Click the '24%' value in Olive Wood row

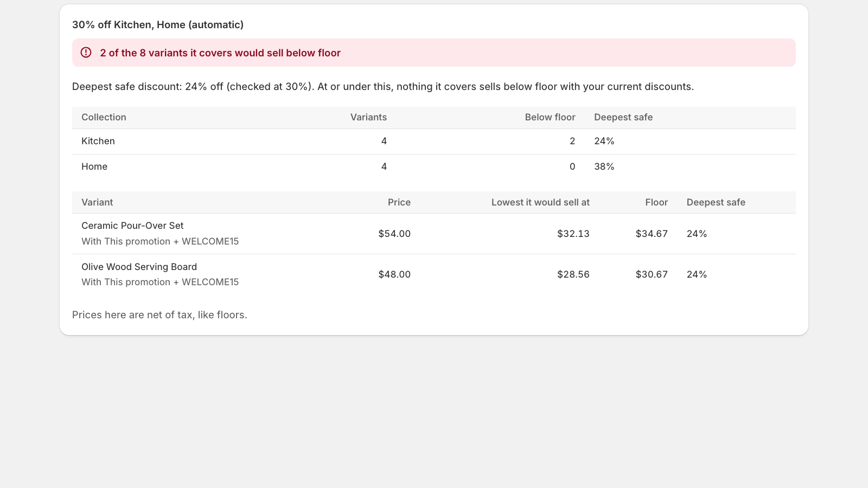coord(697,274)
